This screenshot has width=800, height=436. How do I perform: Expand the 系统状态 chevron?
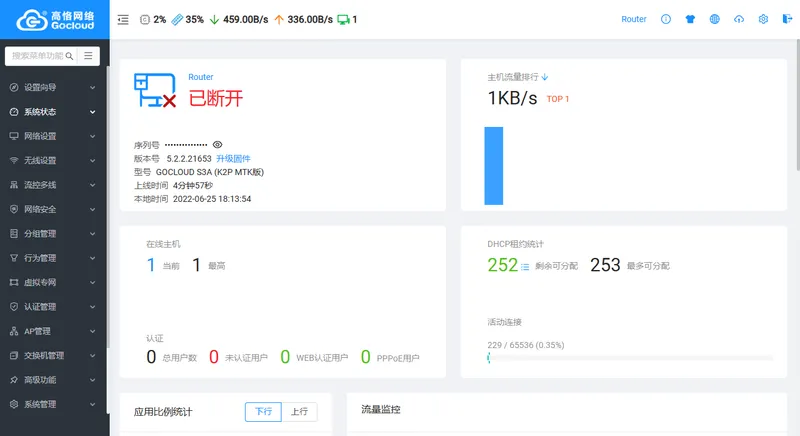(92, 112)
